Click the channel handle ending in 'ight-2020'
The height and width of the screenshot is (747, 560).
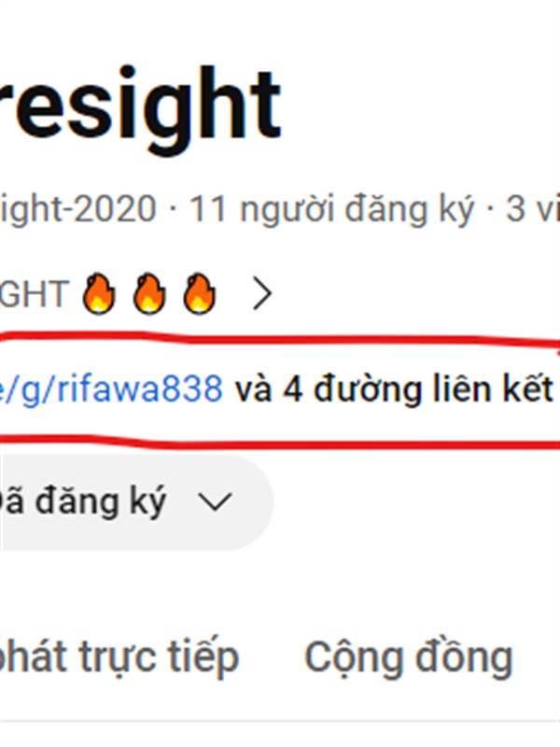tap(78, 208)
